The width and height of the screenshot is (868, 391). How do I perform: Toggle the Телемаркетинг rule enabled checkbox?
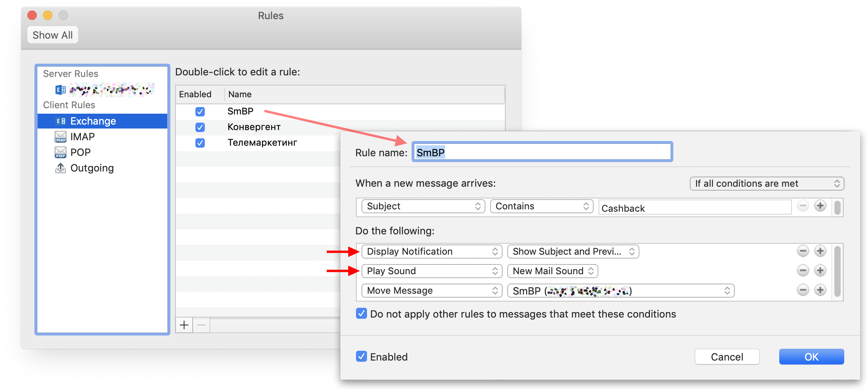pyautogui.click(x=200, y=143)
